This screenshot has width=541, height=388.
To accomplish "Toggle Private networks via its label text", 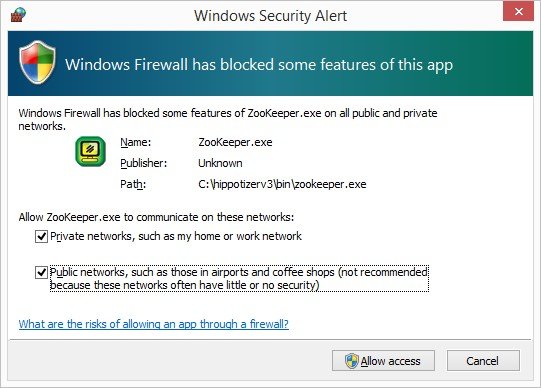I will [x=176, y=236].
